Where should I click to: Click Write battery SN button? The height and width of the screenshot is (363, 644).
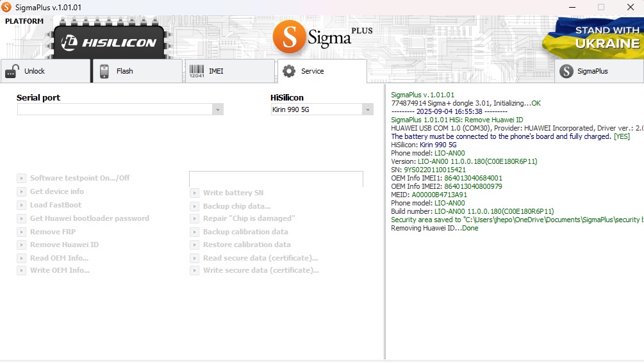[227, 193]
